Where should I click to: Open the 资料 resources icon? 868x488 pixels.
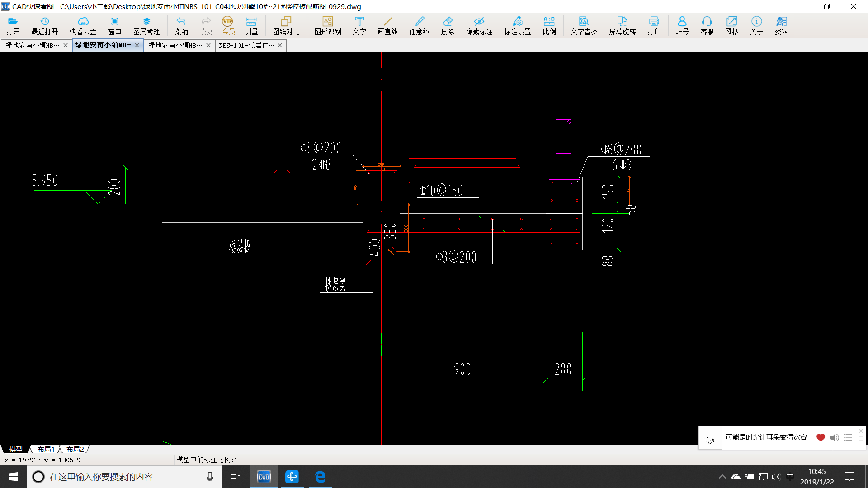coord(782,25)
